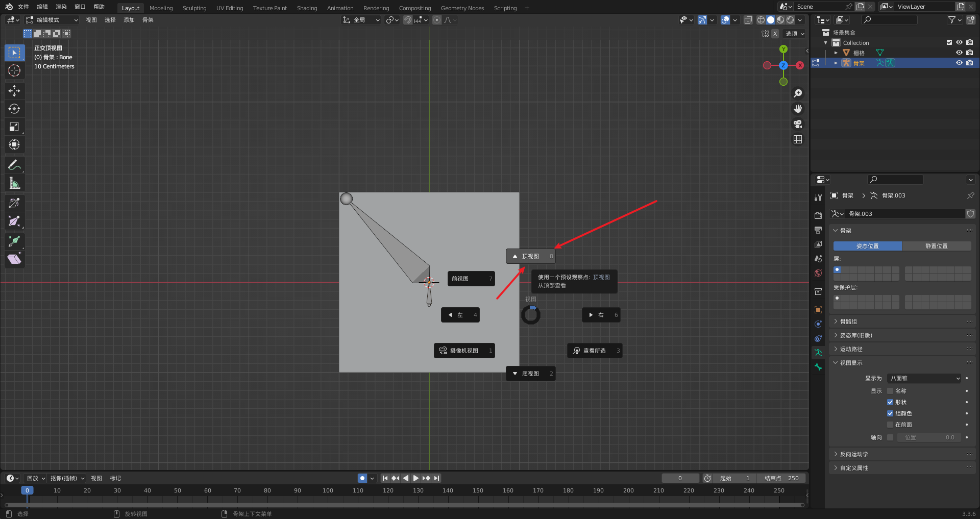Select 静置位置 button
The image size is (980, 519).
[937, 246]
